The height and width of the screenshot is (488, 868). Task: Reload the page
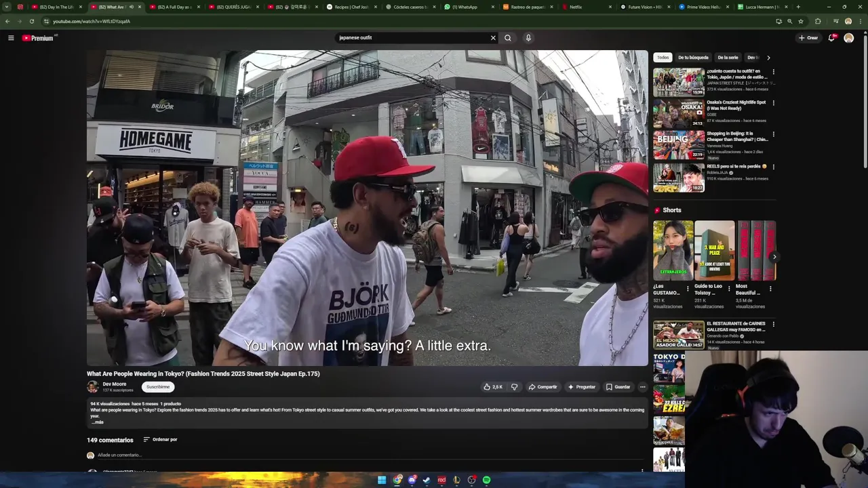[31, 21]
